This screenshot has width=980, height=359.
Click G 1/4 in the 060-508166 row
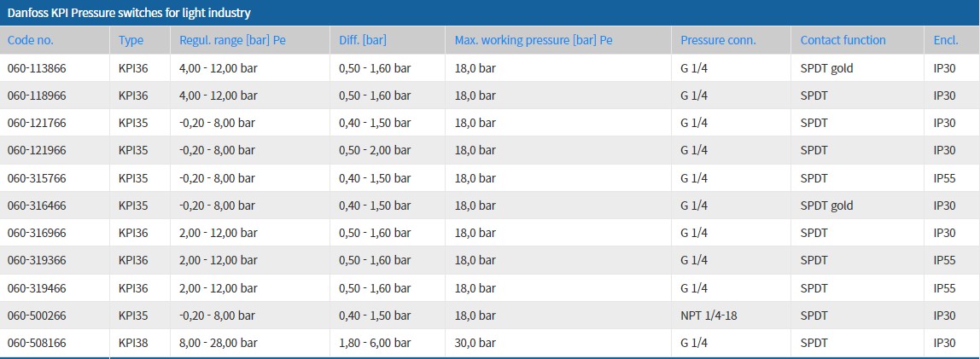point(694,343)
